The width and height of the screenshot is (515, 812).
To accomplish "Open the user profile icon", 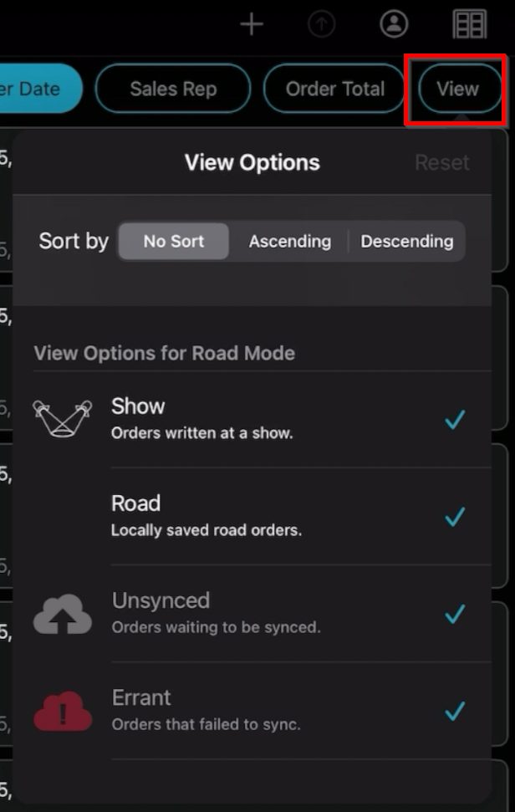I will [x=394, y=24].
